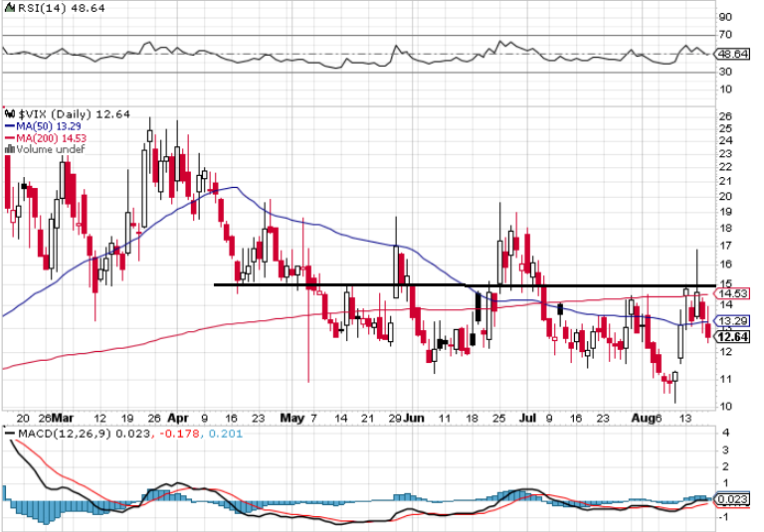The image size is (764, 532).
Task: Click the 14.53 red price tag
Action: coord(731,293)
